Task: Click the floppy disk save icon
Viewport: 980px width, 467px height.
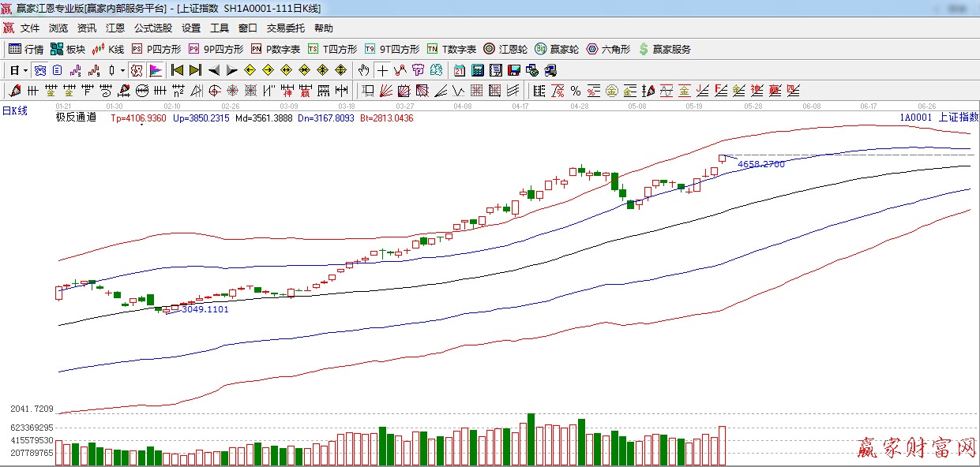Action: coord(514,70)
